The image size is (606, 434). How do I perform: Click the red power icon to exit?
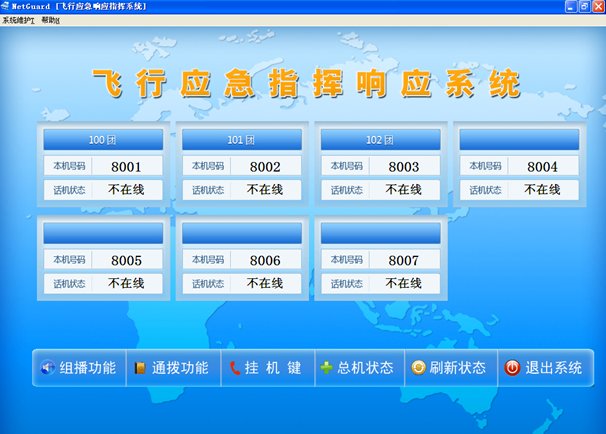511,368
